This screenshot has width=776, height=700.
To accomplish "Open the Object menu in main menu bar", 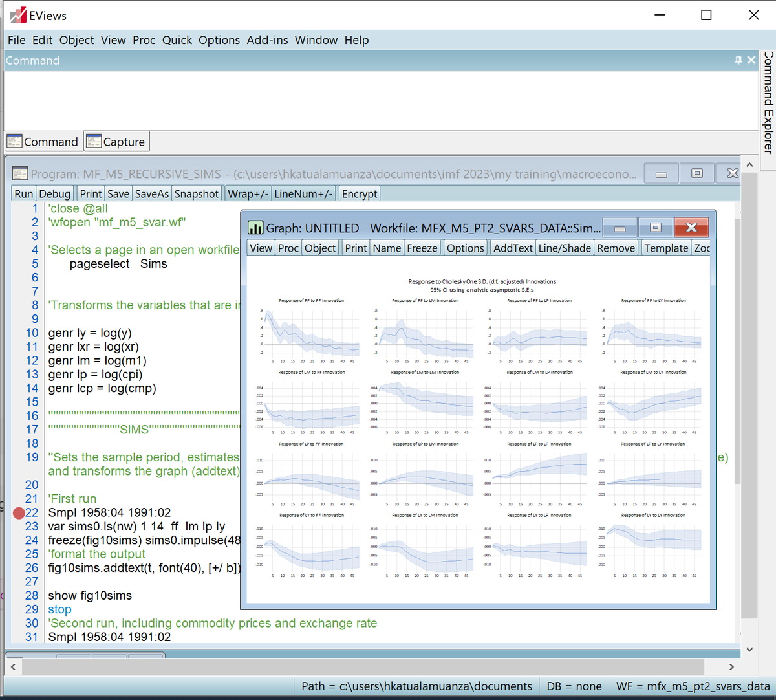I will click(77, 40).
